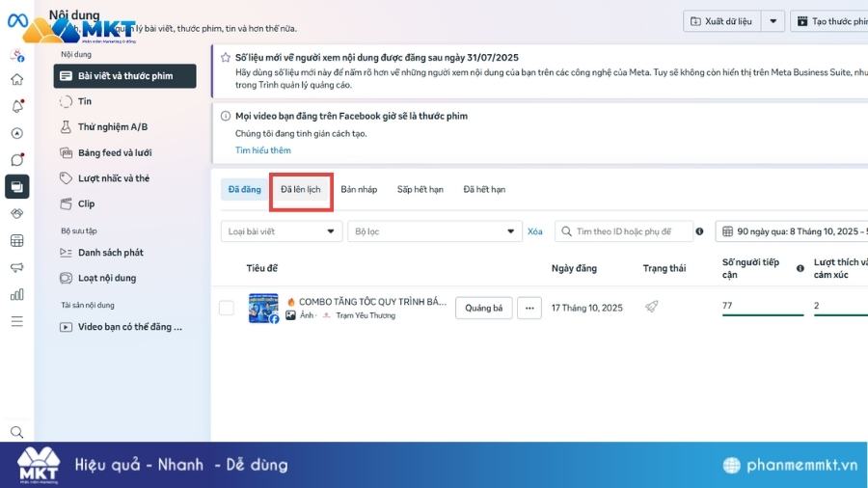The image size is (868, 488).
Task: Click the 17 Tháng 10, 2025 date cell
Action: tap(586, 309)
